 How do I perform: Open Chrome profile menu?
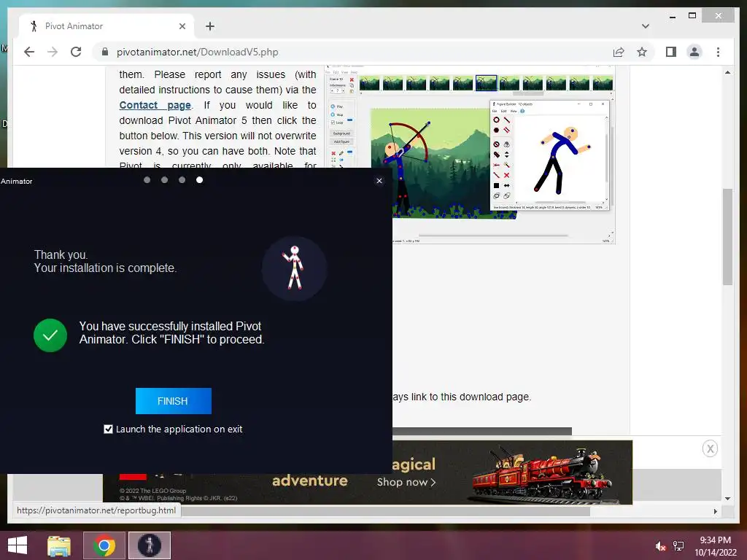[694, 52]
